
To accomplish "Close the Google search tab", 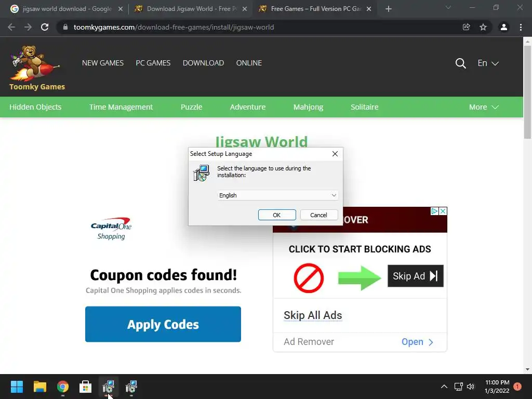I will point(120,9).
